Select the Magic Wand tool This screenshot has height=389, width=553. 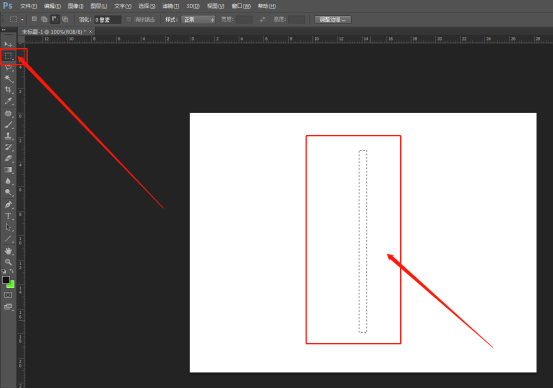pos(8,79)
